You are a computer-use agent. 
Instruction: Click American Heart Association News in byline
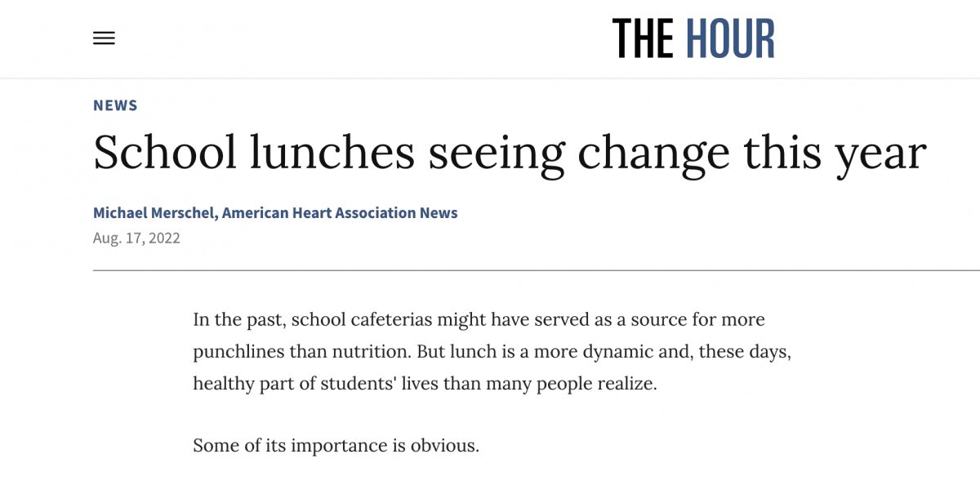[x=340, y=213]
